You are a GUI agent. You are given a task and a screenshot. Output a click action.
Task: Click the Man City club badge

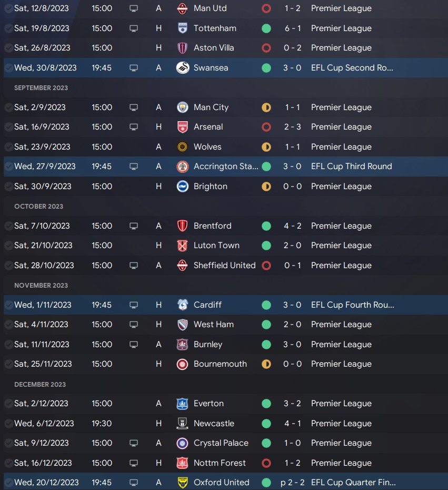tap(183, 107)
